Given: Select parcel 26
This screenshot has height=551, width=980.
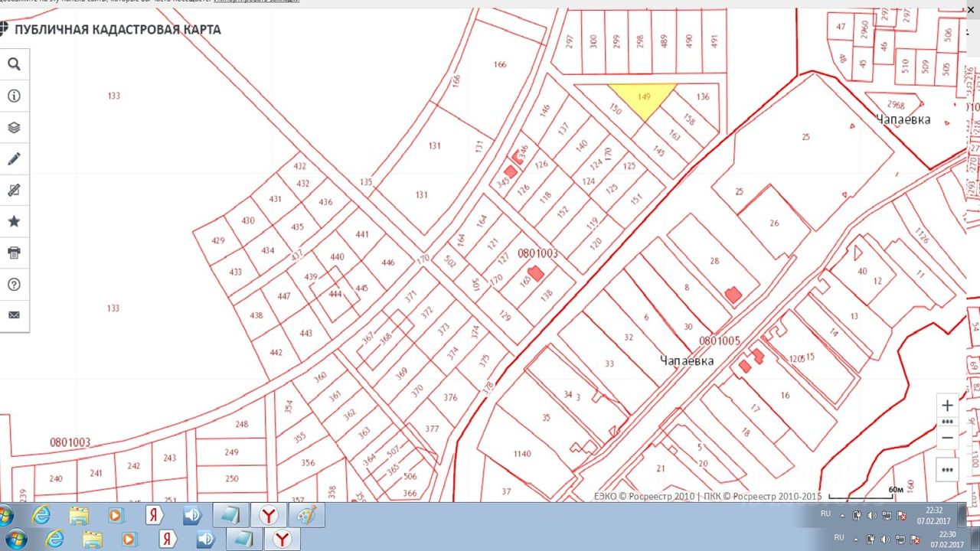Looking at the screenshot, I should point(774,223).
